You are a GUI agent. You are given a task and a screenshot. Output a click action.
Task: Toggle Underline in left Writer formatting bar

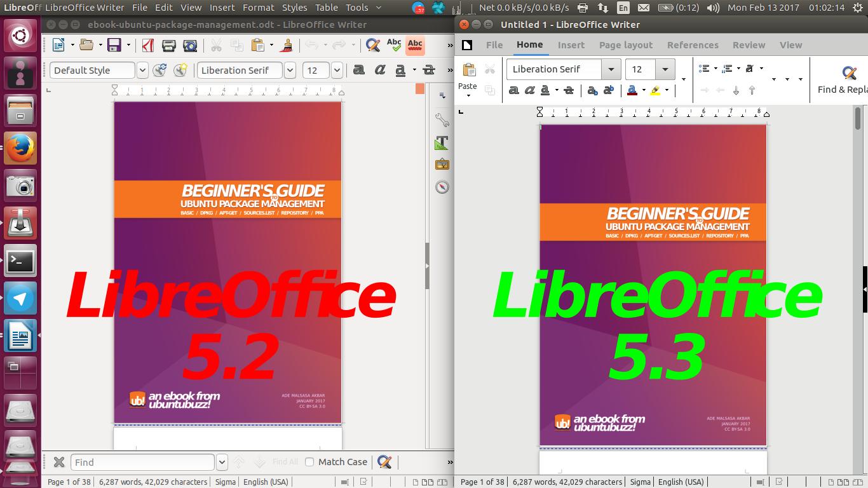coord(401,70)
